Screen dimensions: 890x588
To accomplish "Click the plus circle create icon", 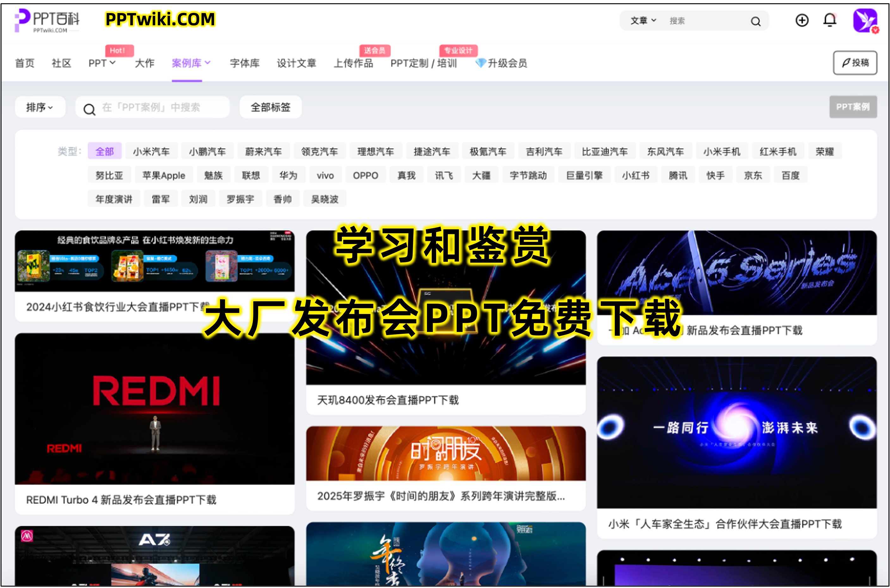I will (802, 20).
